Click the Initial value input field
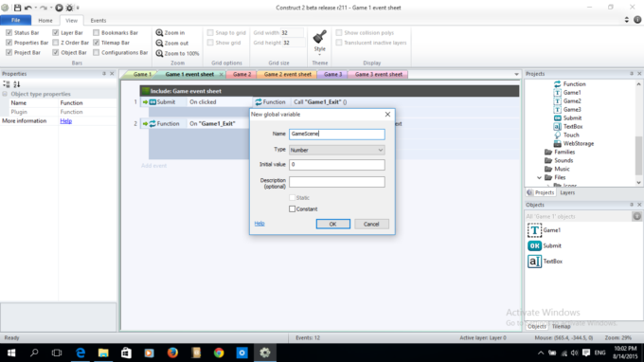Viewport: 644px width, 362px height. [x=337, y=165]
